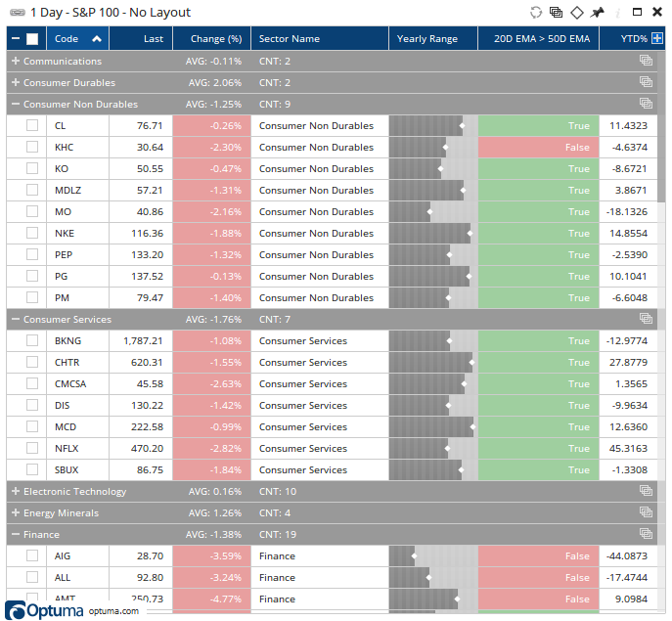Collapse the Finance group
Viewport: 672px width, 621px height.
tap(16, 534)
